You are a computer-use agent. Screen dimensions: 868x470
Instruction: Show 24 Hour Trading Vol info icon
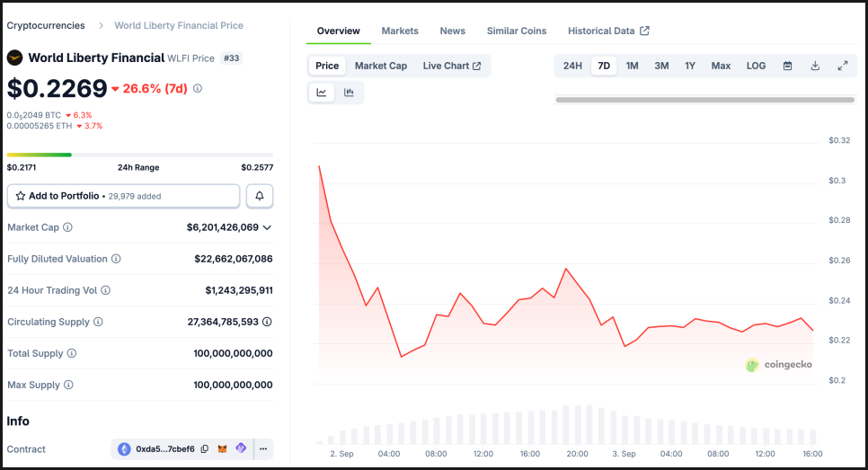[106, 290]
